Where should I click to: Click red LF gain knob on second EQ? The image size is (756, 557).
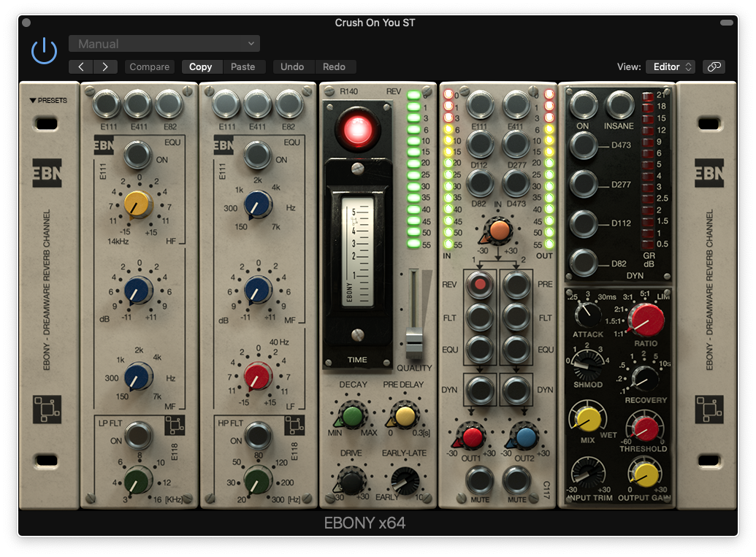click(x=258, y=376)
